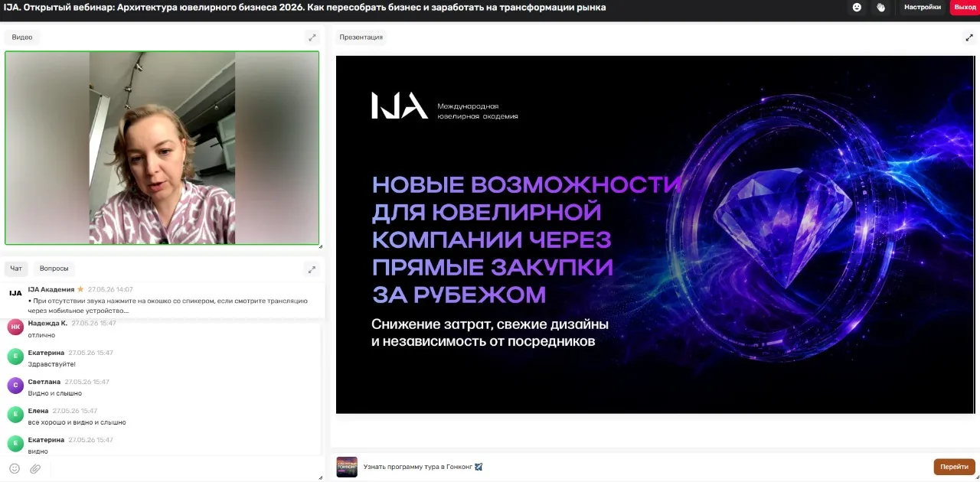Screen dimensions: 980x482
Task: Attach a file with paperclip icon
Action: click(x=35, y=468)
